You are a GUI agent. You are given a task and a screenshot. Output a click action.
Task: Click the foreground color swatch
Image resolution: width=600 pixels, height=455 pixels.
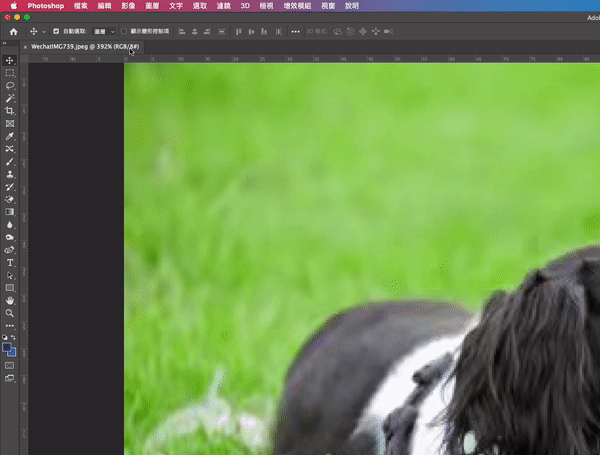point(8,347)
